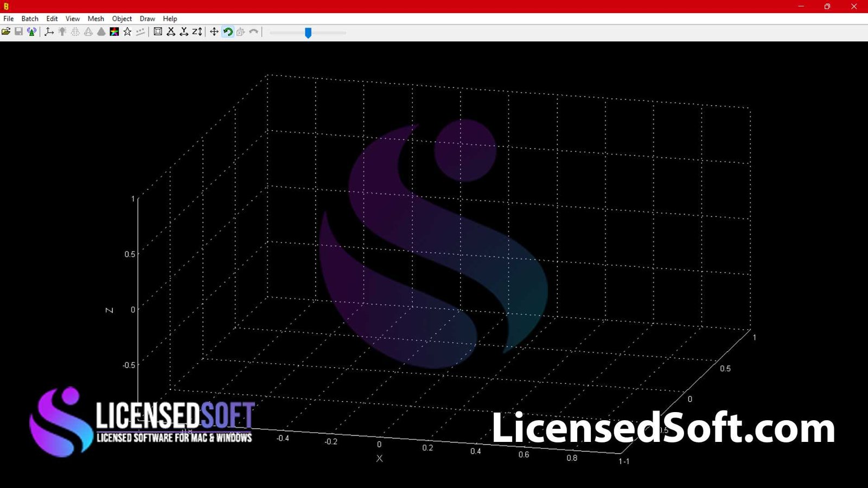Click the X axis view icon
Viewport: 868px width, 488px height.
171,32
